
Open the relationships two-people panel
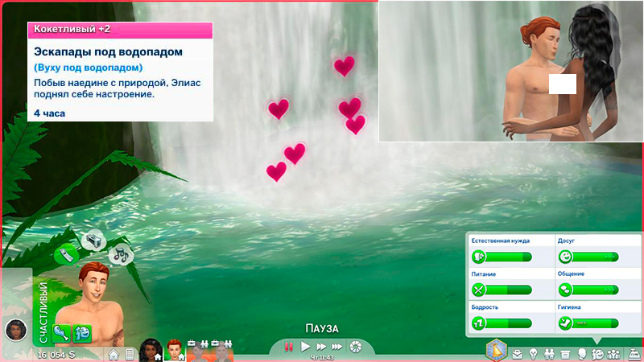(x=549, y=354)
